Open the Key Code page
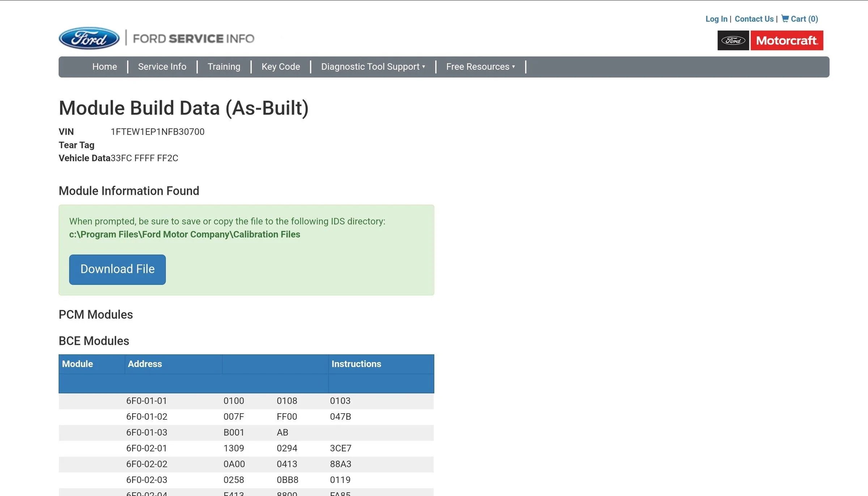Screen dimensions: 868x496 click(x=281, y=67)
